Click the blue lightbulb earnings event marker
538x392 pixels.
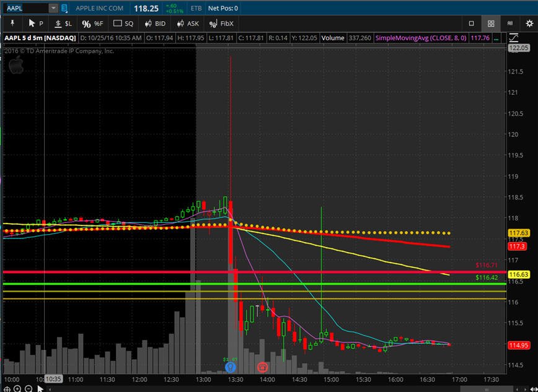pyautogui.click(x=230, y=367)
